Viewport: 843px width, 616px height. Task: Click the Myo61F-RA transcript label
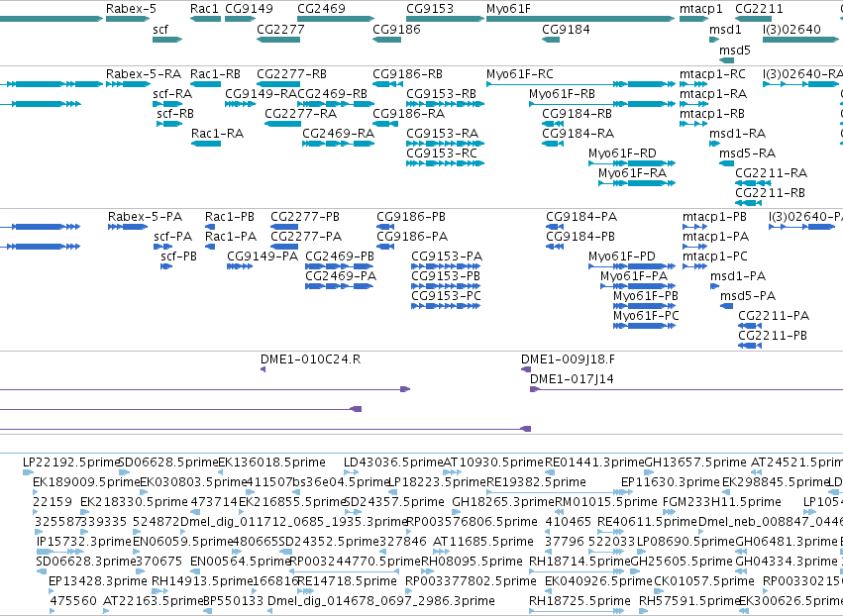pos(632,173)
